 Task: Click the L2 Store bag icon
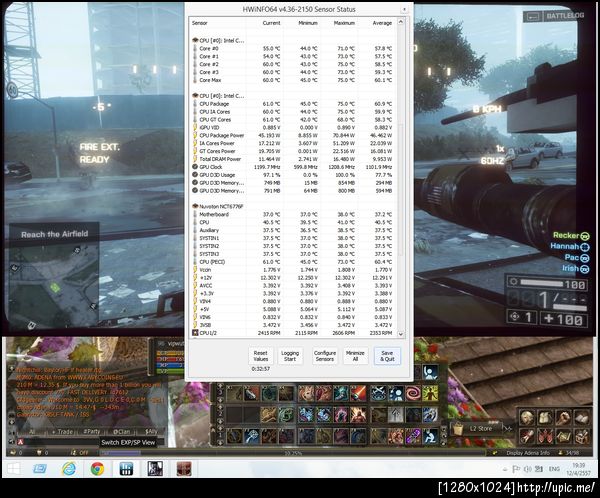coord(458,429)
